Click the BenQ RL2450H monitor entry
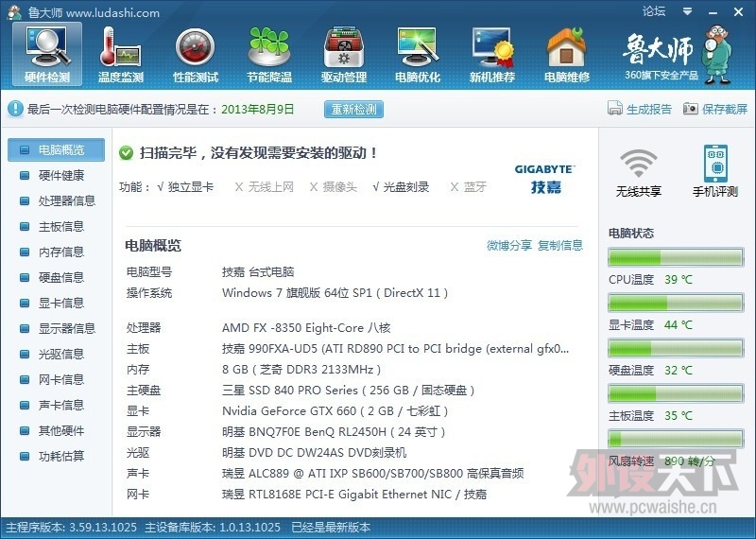Screen dimensions: 756x539 pos(334,432)
